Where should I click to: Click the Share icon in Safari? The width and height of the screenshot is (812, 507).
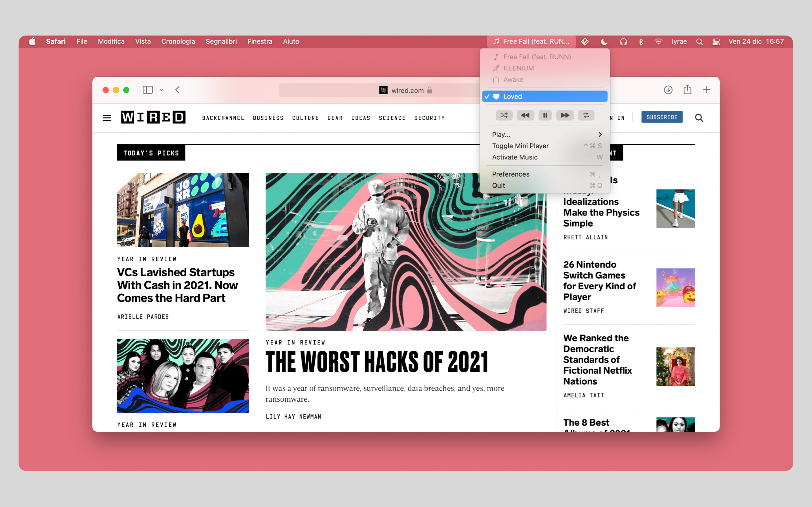[x=687, y=90]
